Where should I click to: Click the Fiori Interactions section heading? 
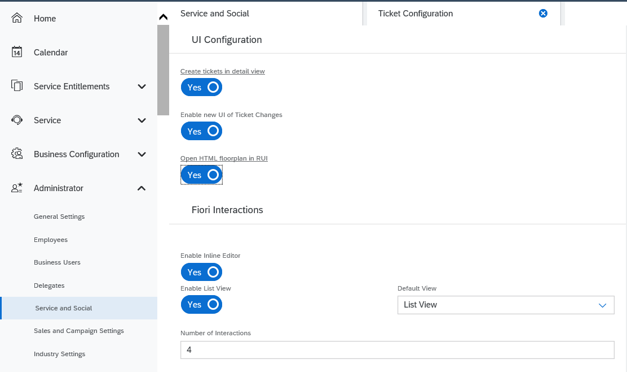tap(227, 210)
